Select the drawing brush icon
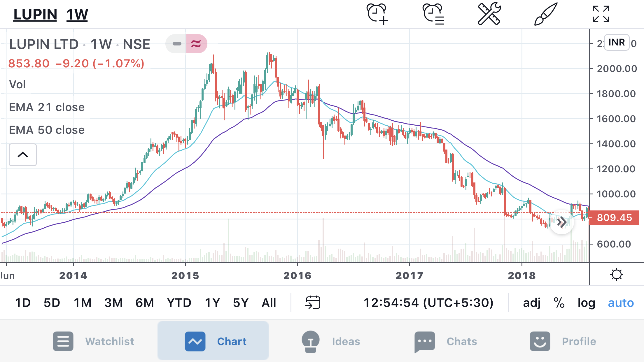This screenshot has height=362, width=644. point(545,14)
